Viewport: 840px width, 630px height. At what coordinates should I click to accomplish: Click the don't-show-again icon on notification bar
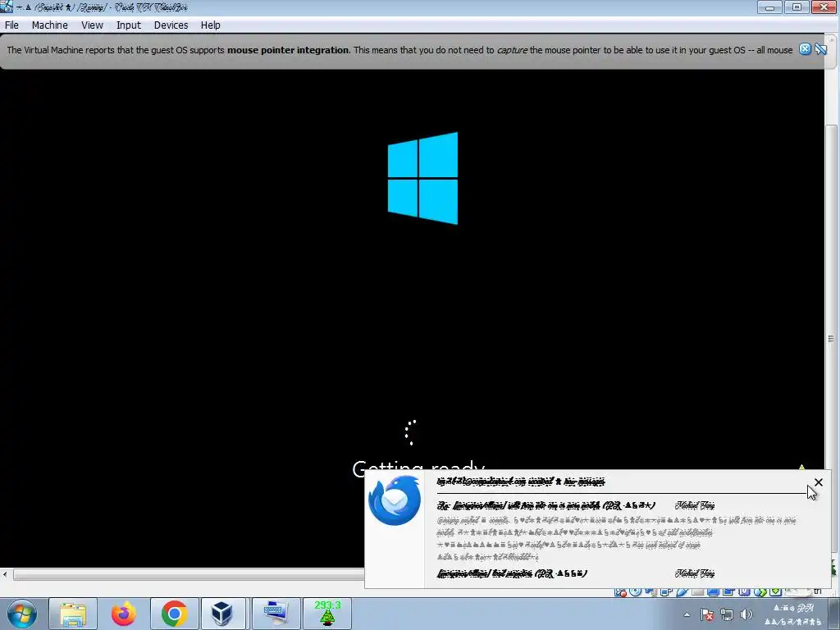820,49
